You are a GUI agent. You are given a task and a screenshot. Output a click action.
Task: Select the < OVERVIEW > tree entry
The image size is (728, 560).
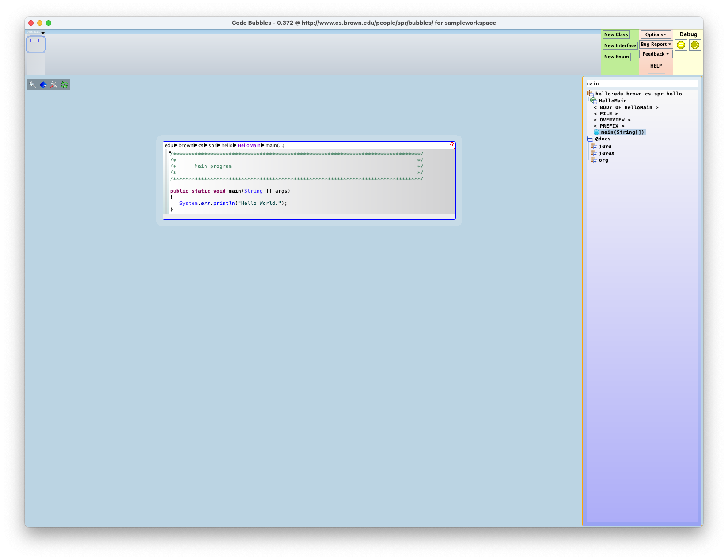(612, 120)
